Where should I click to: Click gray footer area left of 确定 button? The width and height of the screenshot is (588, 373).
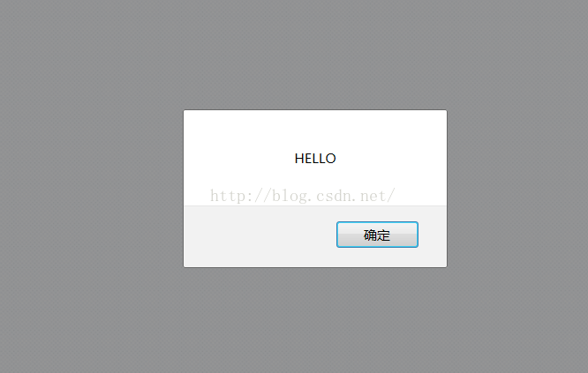pyautogui.click(x=260, y=236)
